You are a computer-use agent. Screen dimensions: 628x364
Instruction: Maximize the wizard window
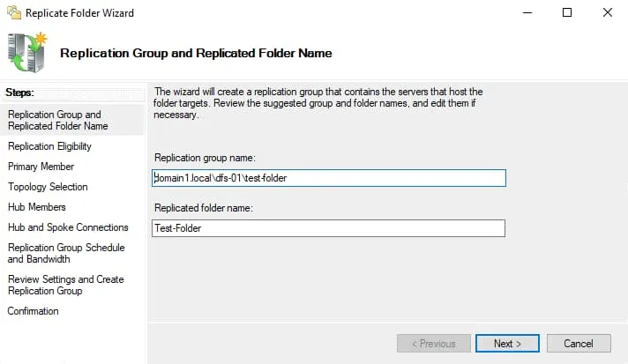point(567,13)
